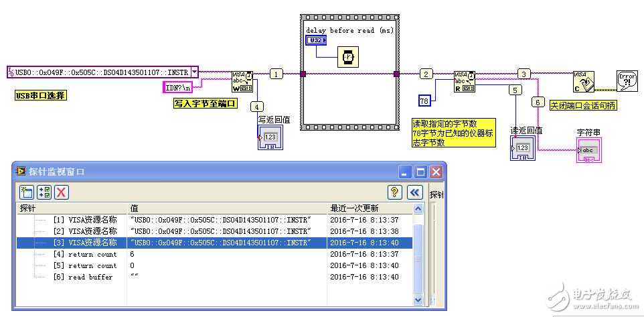644x317 pixels.
Task: Click probe marker 1 on the wire
Action: (276, 74)
